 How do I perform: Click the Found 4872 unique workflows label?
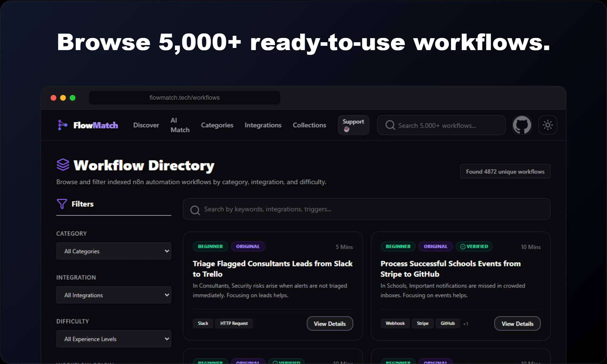tap(505, 172)
